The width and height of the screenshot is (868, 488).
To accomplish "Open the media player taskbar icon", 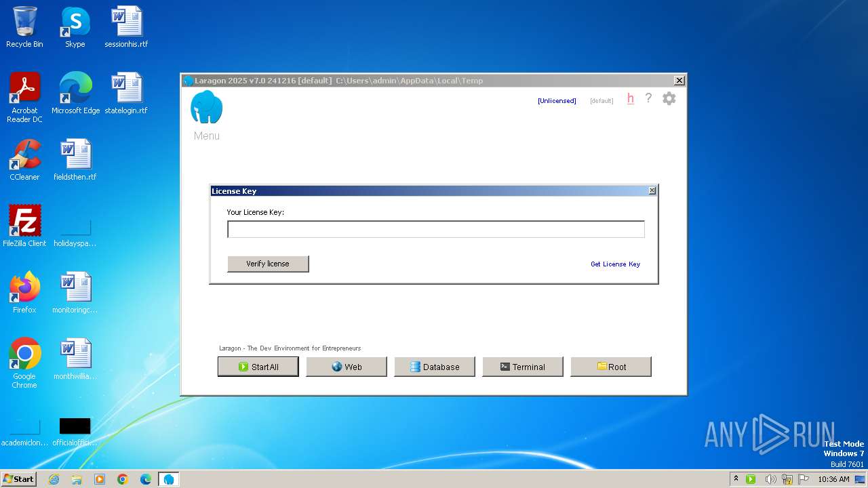I will tap(100, 479).
